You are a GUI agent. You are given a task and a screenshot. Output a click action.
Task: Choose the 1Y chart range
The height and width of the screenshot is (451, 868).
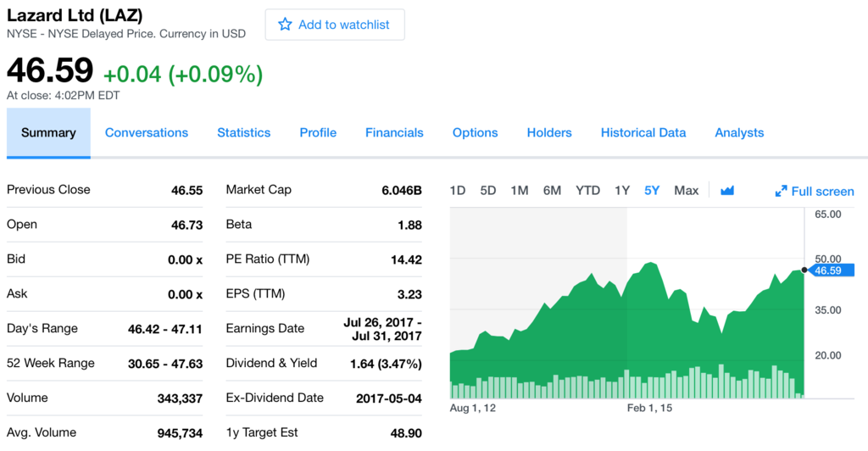pyautogui.click(x=622, y=191)
